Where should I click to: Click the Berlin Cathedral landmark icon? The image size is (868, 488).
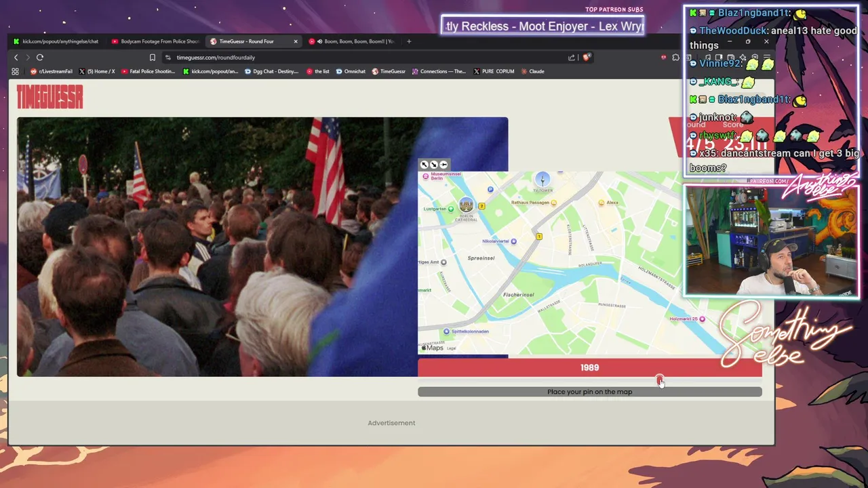pos(466,204)
